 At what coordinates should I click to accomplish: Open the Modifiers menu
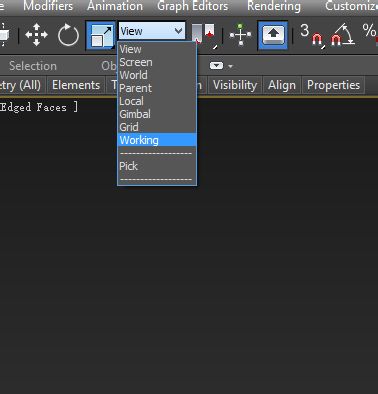click(48, 6)
